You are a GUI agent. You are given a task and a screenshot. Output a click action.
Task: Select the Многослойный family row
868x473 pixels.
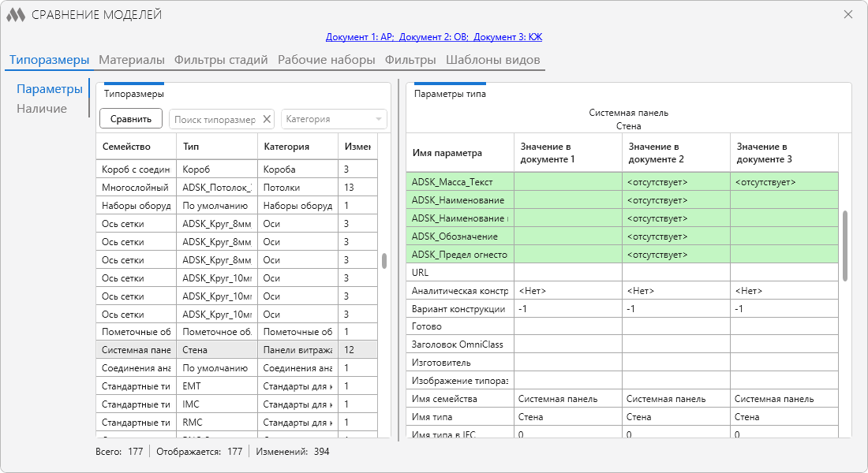point(237,188)
